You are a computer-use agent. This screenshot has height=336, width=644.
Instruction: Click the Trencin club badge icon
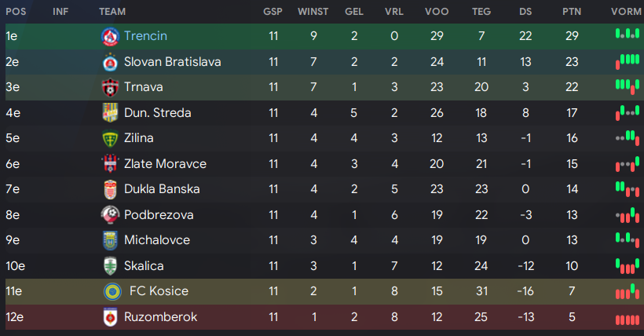[110, 37]
